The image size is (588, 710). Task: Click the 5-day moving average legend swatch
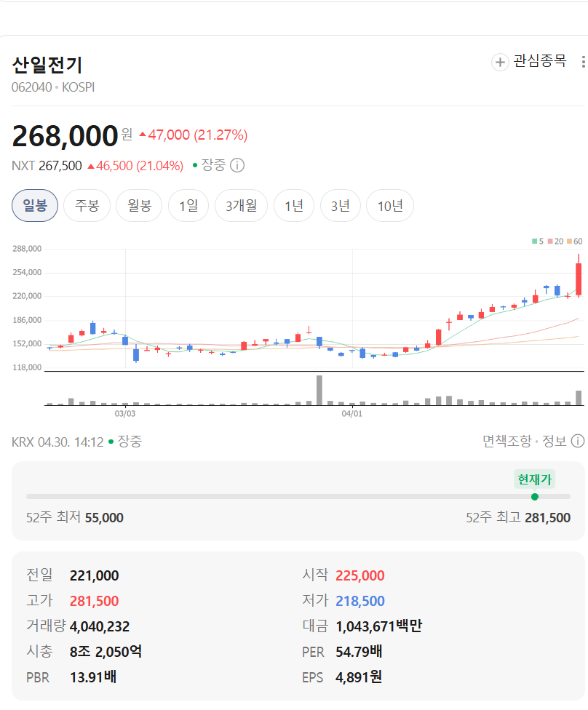535,242
